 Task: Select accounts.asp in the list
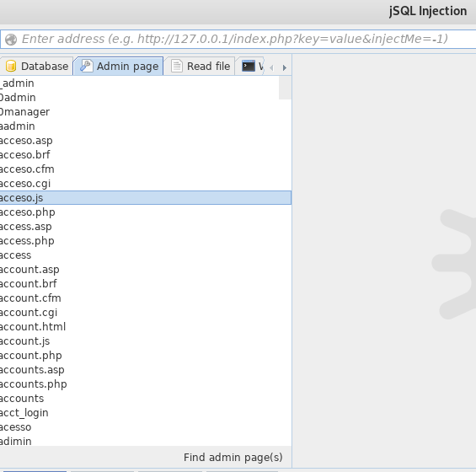[x=146, y=370]
